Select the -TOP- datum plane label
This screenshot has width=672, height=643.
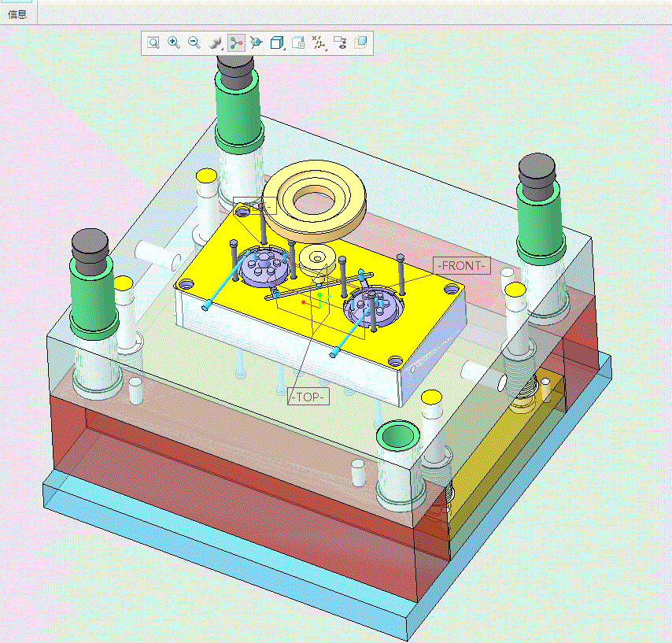point(308,397)
